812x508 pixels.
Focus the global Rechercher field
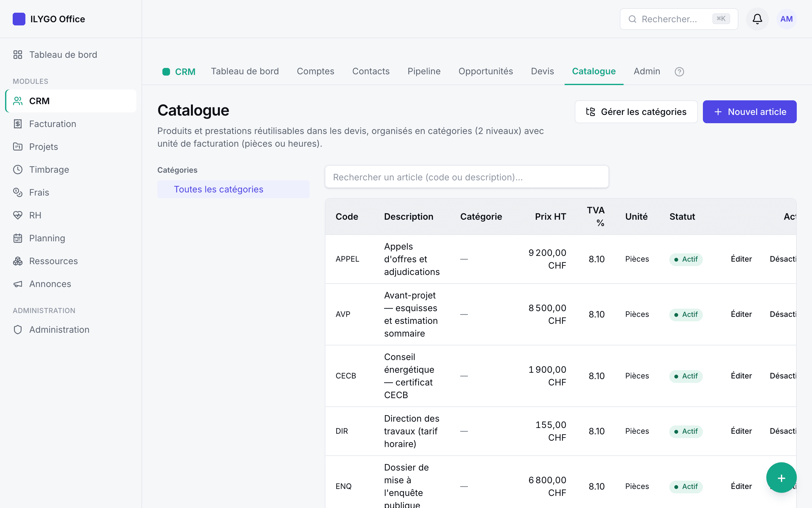(678, 19)
